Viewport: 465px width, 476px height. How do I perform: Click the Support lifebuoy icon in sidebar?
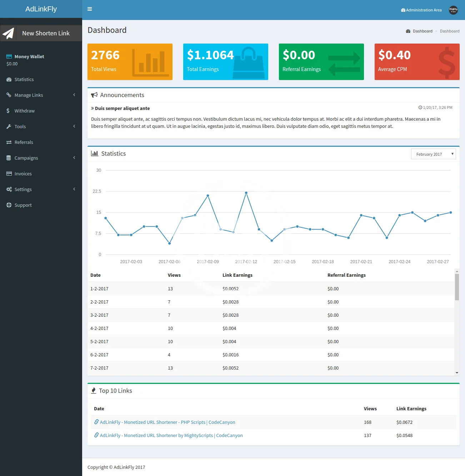click(9, 205)
